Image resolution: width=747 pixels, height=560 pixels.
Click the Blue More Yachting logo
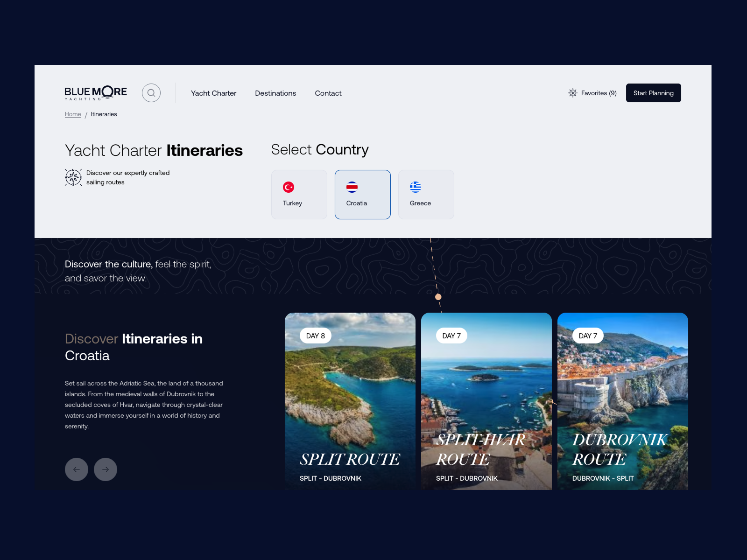(96, 93)
